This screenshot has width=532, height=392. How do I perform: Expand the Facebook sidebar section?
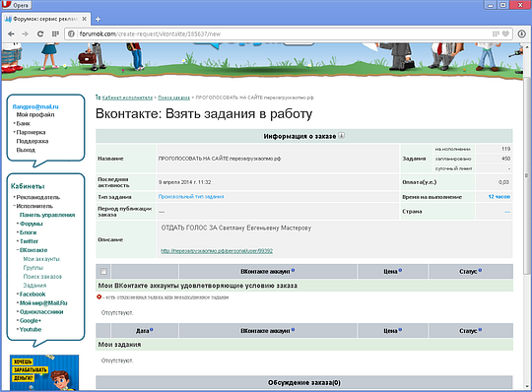33,294
